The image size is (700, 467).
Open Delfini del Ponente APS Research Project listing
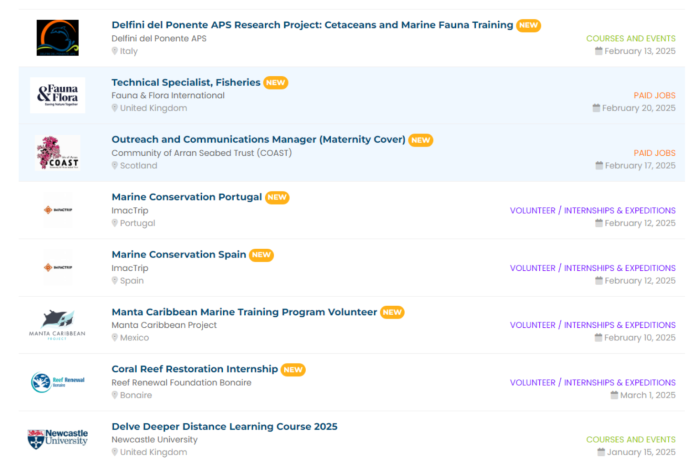click(312, 25)
